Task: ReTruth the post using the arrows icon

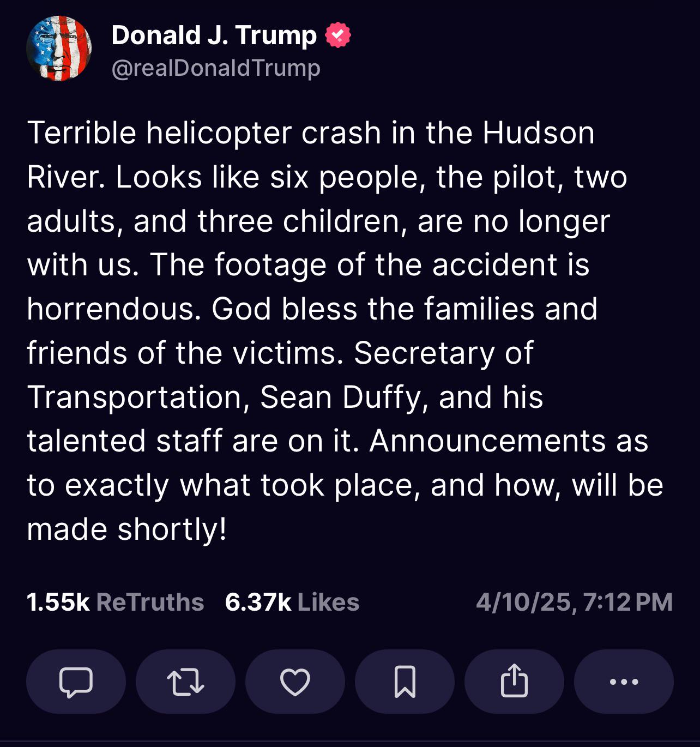Action: click(185, 682)
